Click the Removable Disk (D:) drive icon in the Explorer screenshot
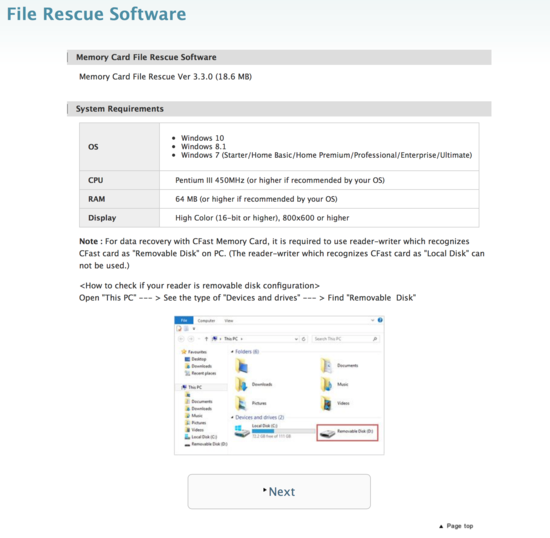 click(328, 433)
